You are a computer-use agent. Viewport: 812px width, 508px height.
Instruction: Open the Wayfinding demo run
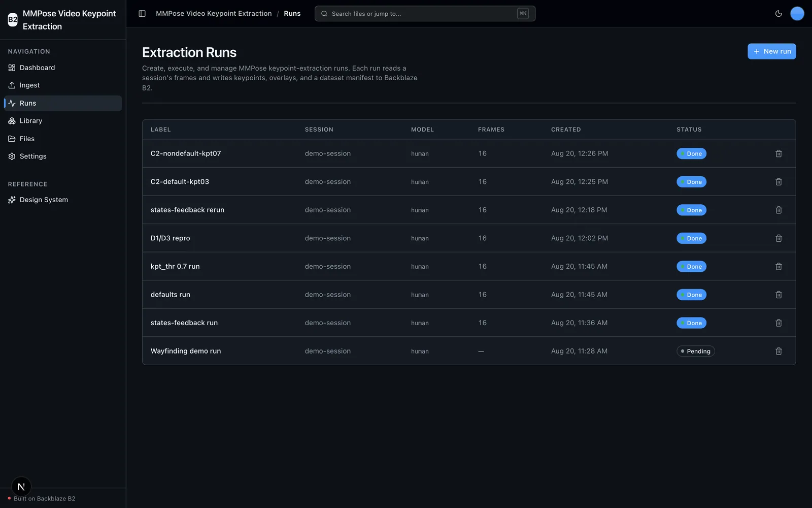coord(186,351)
